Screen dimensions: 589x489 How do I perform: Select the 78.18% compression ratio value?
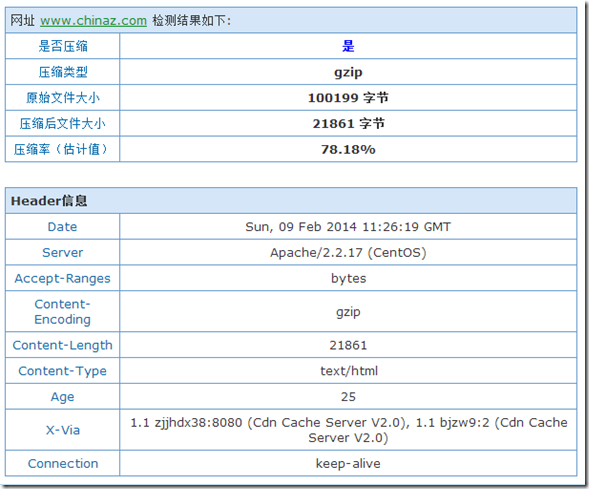point(348,149)
